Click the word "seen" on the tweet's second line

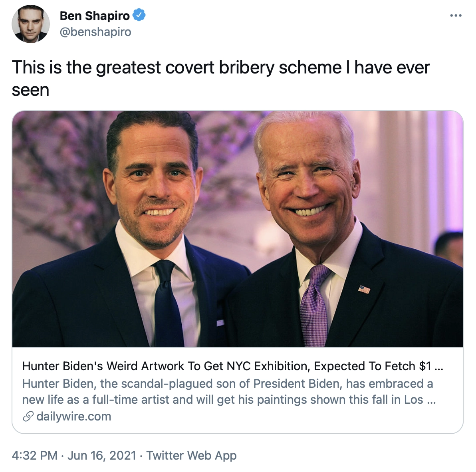point(31,90)
